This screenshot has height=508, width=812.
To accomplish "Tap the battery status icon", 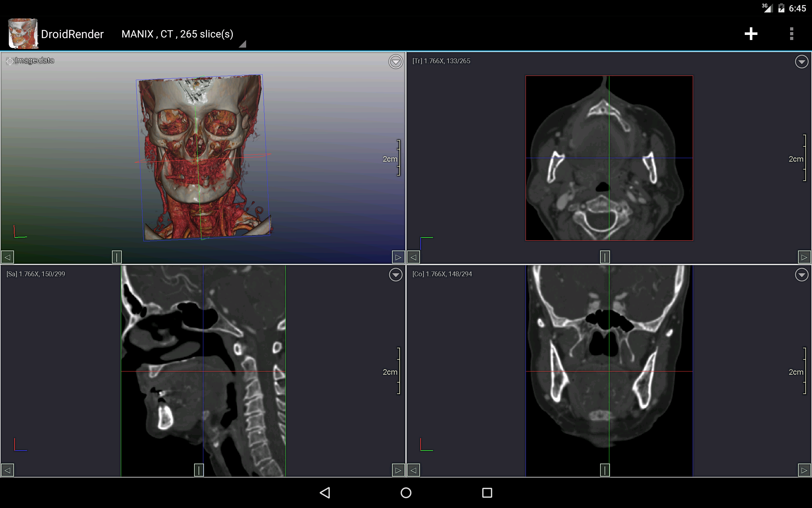I will [x=782, y=8].
